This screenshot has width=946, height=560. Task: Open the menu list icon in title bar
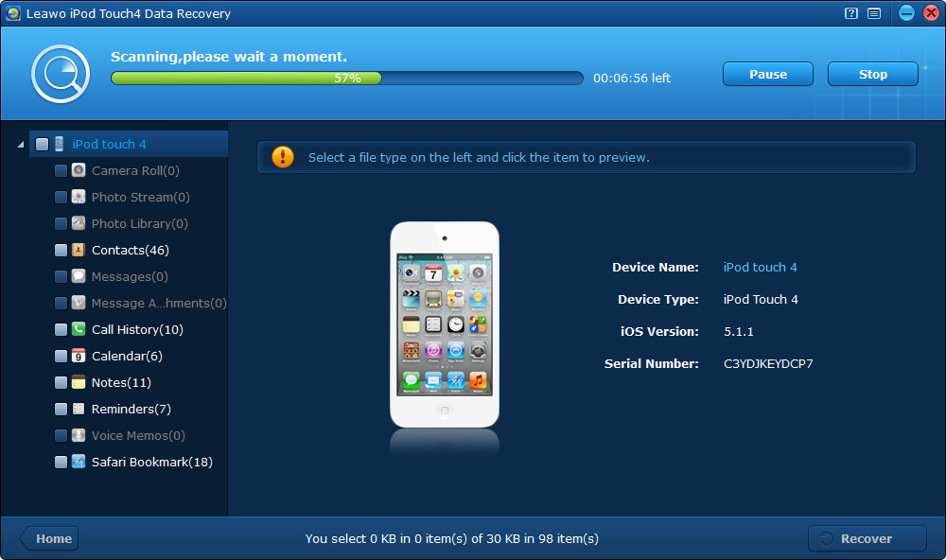pos(873,13)
